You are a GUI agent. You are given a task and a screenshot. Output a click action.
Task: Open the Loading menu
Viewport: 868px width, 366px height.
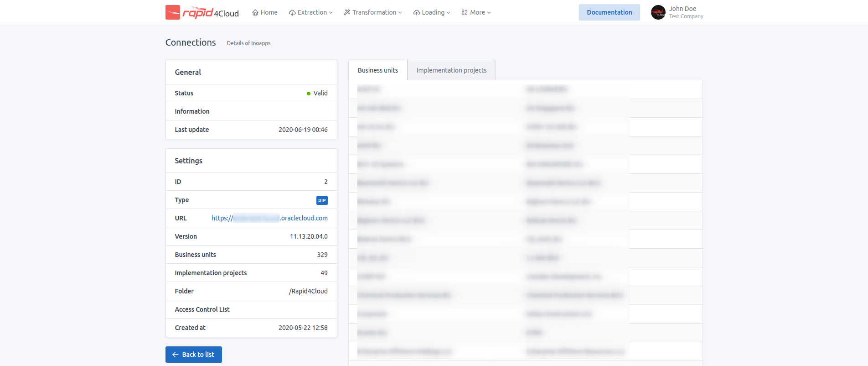point(432,12)
